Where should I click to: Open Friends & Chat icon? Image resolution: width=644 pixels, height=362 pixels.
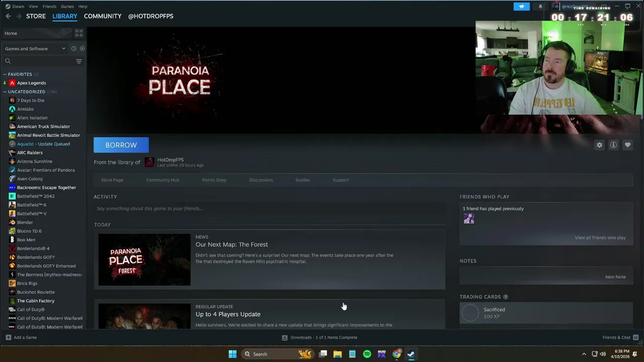coord(636,337)
